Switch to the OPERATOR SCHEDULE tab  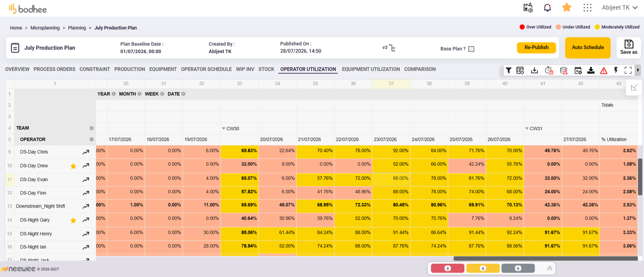[206, 69]
